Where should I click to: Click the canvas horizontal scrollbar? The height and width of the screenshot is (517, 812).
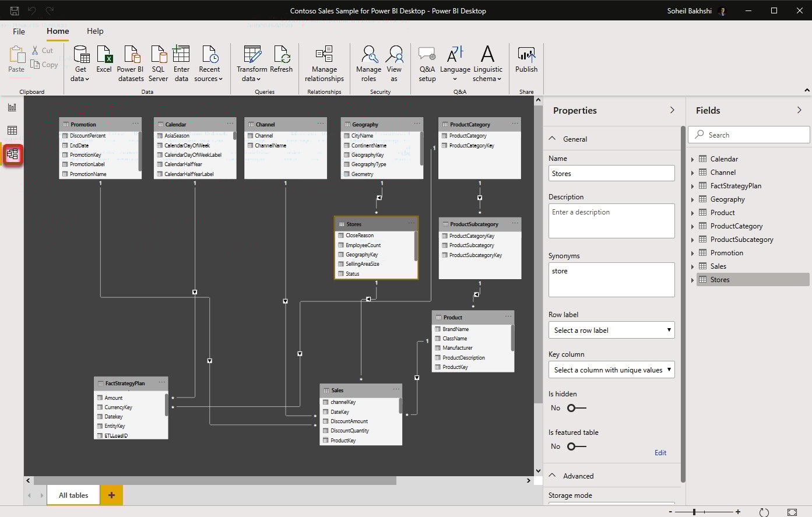coord(215,481)
